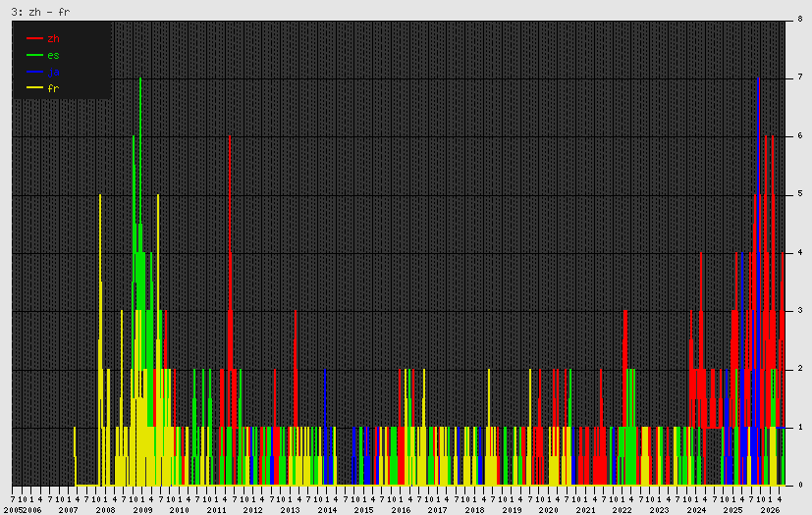Click the 2013 year label
812x515 pixels.
(290, 510)
